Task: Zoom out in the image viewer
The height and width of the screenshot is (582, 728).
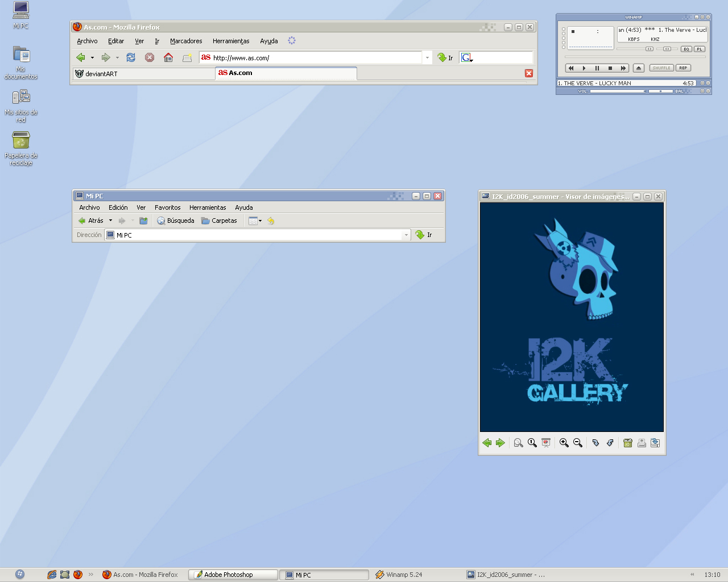Action: point(578,443)
